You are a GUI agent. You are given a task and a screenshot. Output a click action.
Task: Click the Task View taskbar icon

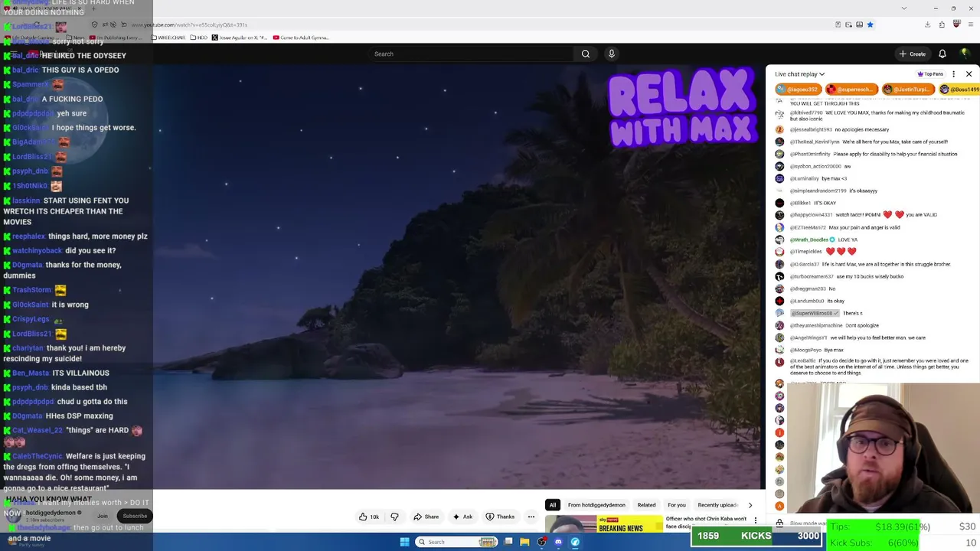508,542
